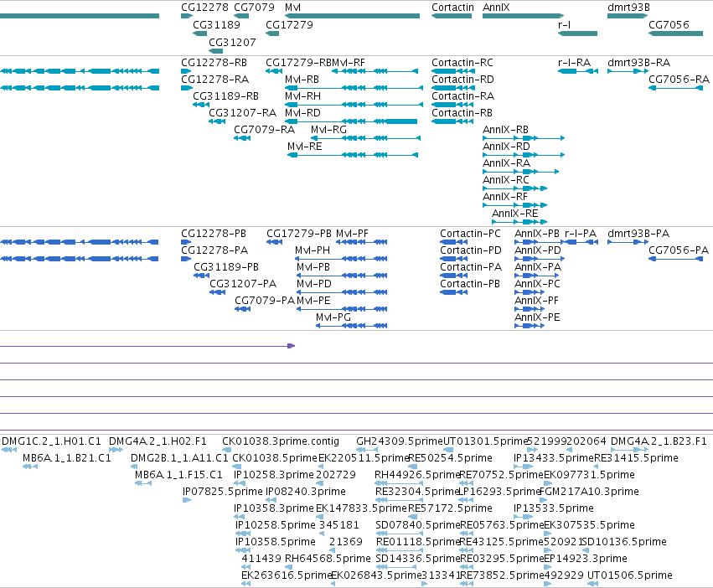Select transcript AnnIX-RF
This screenshot has height=588, width=713.
[x=514, y=205]
